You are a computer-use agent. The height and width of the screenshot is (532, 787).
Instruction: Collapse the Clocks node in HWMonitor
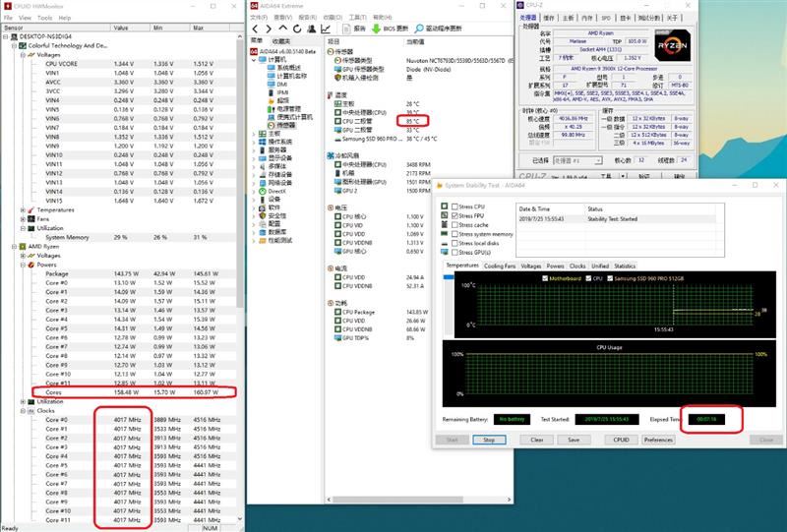pos(23,410)
